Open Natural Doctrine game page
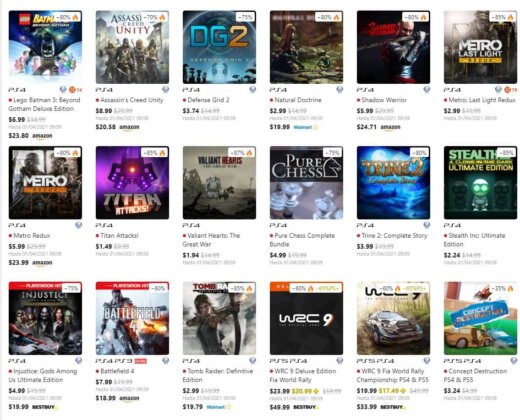Viewport: 520px width, 420px height. [x=298, y=100]
